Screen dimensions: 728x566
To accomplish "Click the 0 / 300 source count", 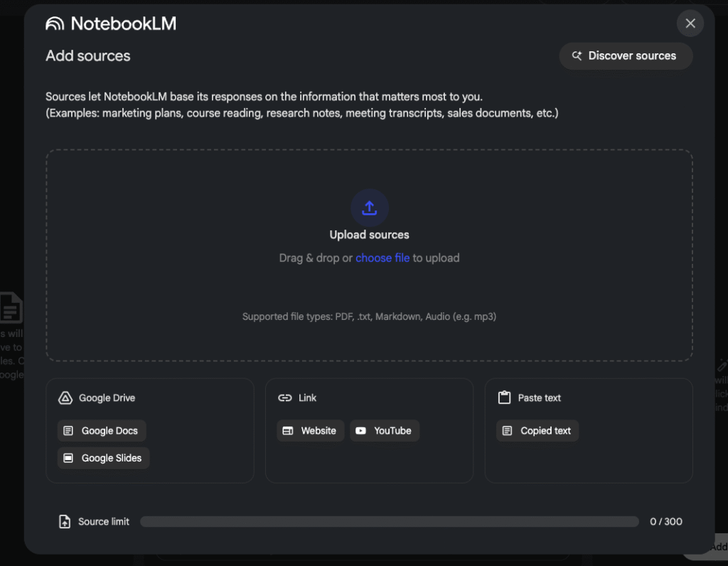I will click(665, 522).
